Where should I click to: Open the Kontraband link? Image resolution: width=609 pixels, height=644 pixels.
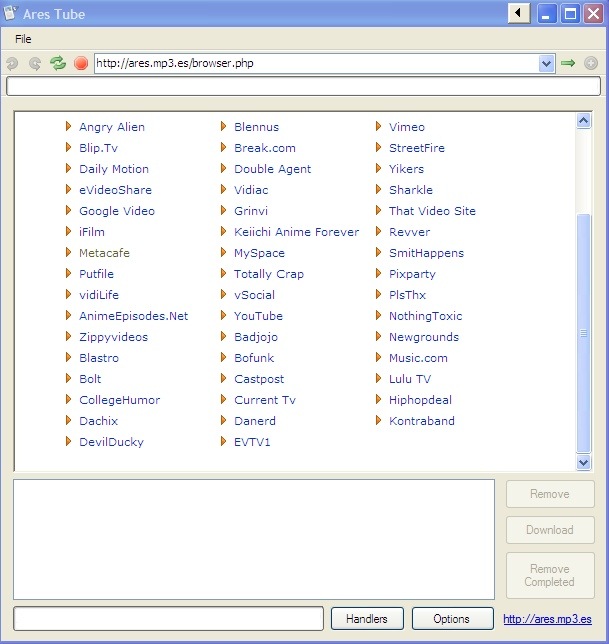coord(422,421)
